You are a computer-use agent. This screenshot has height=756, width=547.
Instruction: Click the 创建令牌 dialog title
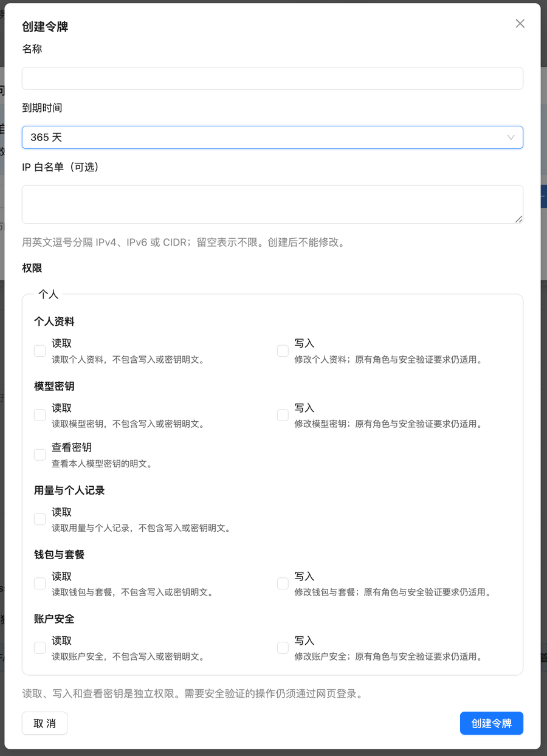pos(45,27)
